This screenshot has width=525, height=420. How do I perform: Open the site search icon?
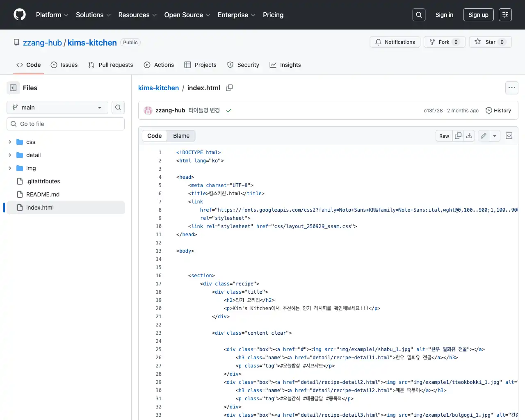(419, 14)
